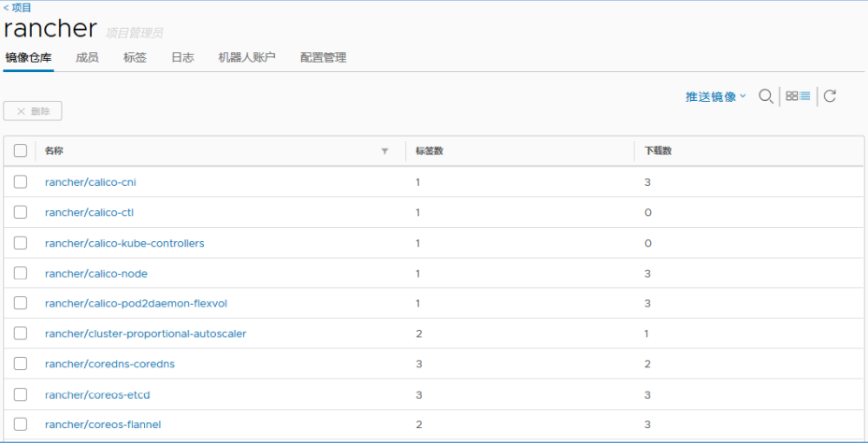Click tag count 2 for cluster-proportional-autoscaler
868x443 pixels.
point(418,334)
